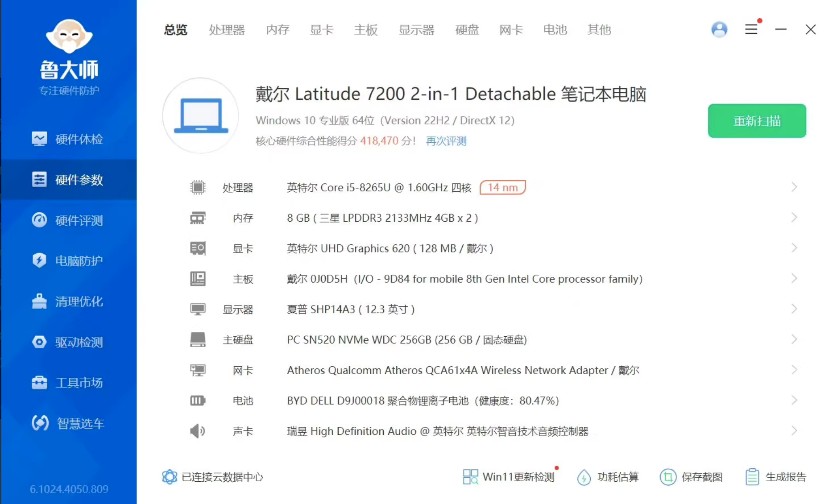Switch to the 显卡 tab
This screenshot has width=829, height=504.
(322, 30)
